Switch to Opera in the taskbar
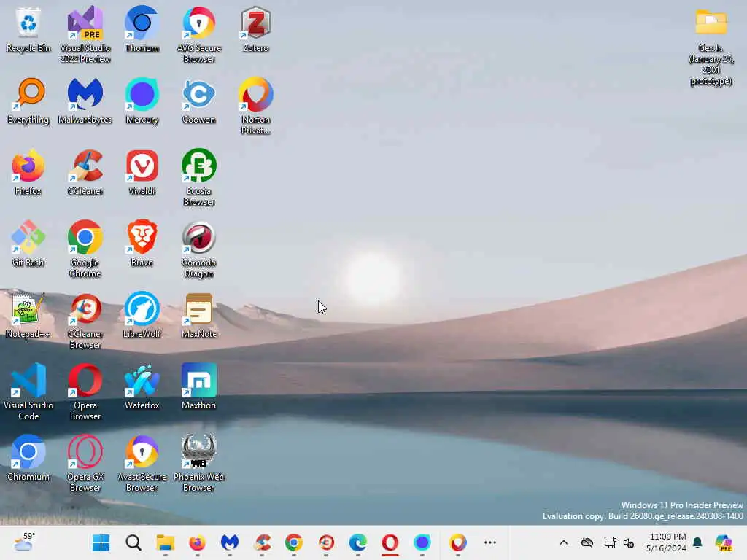 click(x=390, y=542)
